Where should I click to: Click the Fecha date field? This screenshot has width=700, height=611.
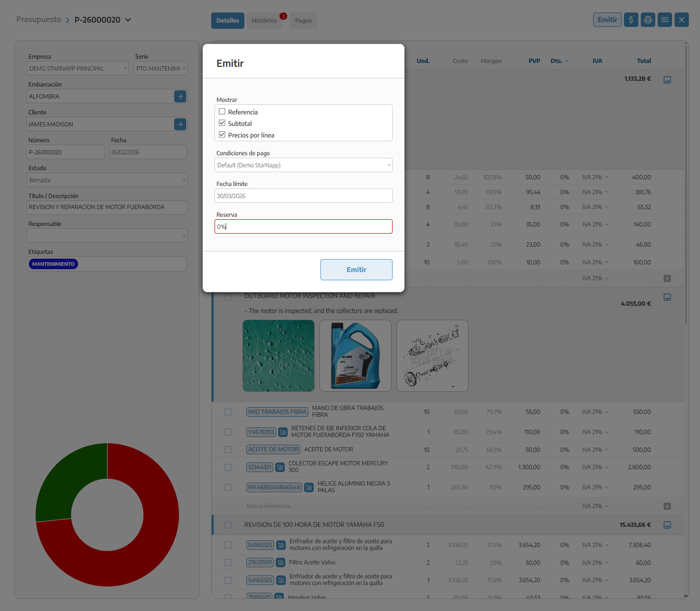(148, 152)
